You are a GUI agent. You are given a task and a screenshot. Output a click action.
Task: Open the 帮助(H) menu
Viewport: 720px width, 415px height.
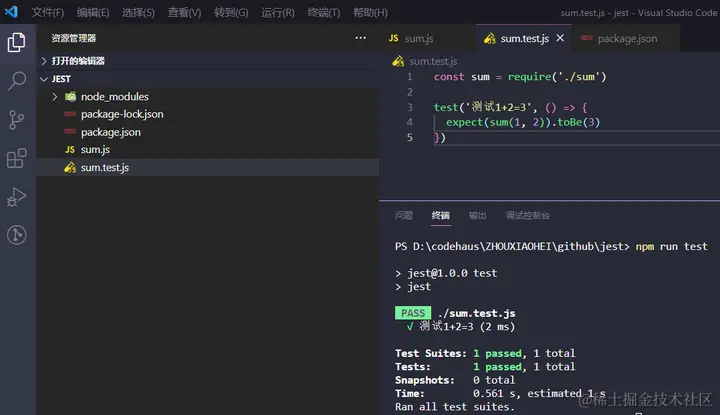click(370, 12)
